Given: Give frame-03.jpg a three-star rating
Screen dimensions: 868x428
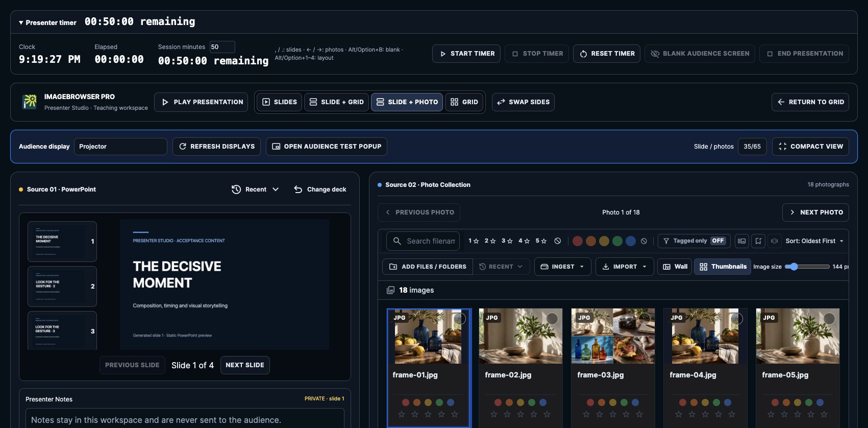Looking at the screenshot, I should (x=613, y=414).
